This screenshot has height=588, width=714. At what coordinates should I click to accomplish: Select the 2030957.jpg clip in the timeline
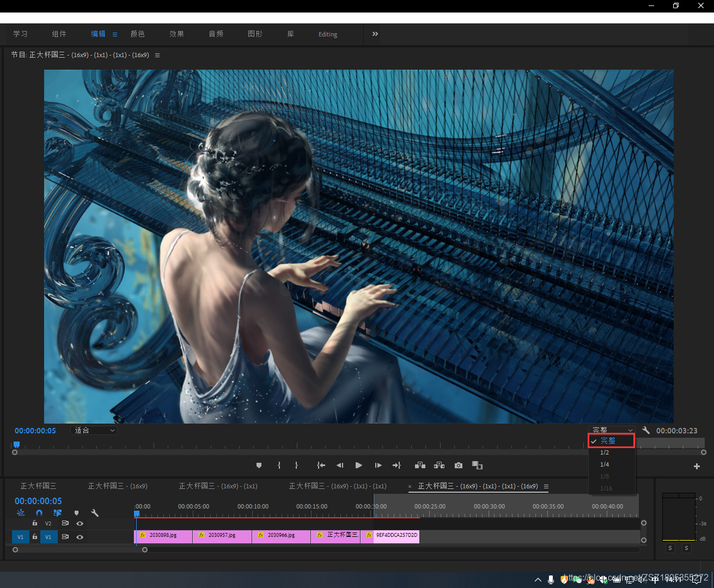tap(222, 536)
